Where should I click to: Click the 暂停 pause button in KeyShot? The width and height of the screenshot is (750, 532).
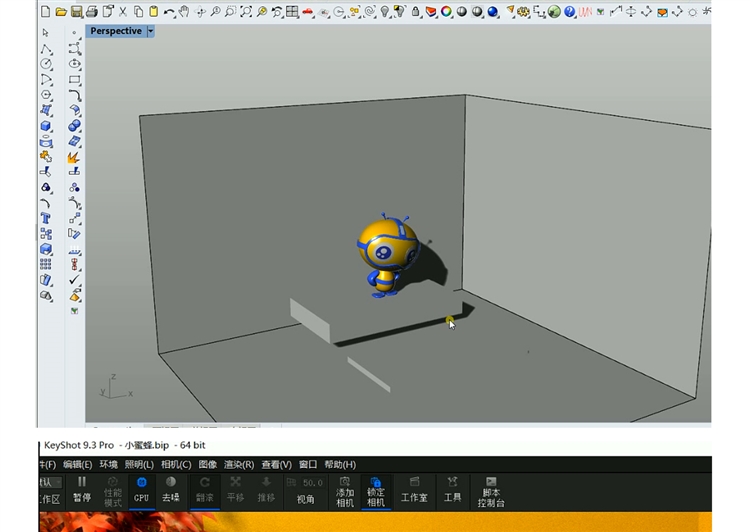point(82,490)
